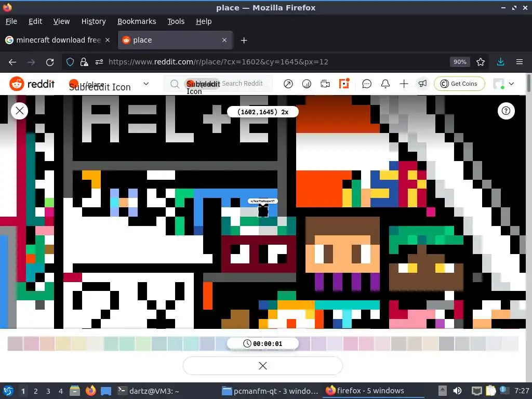Open pcmanfm-qt windows taskbar entry
This screenshot has width=532, height=399.
pyautogui.click(x=270, y=391)
